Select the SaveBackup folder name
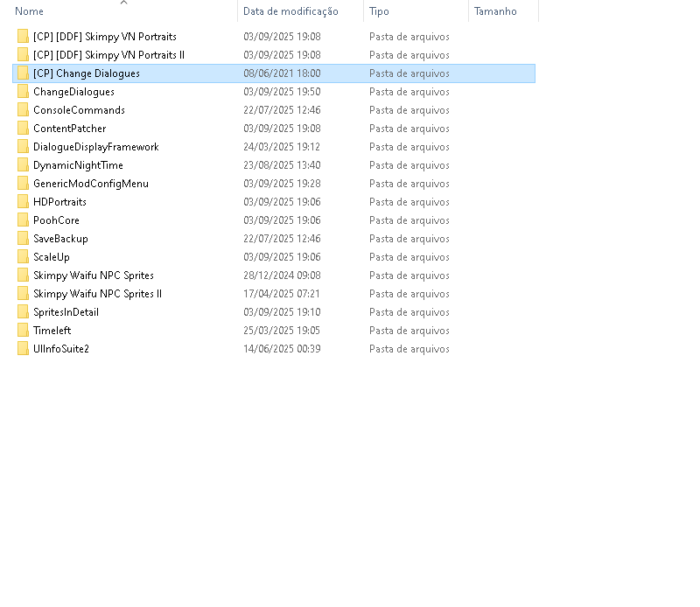 (60, 239)
